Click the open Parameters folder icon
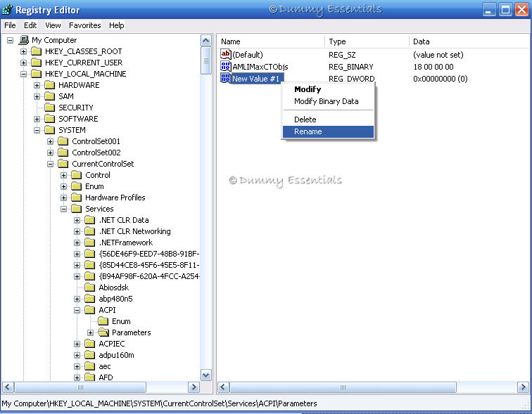 tap(103, 332)
